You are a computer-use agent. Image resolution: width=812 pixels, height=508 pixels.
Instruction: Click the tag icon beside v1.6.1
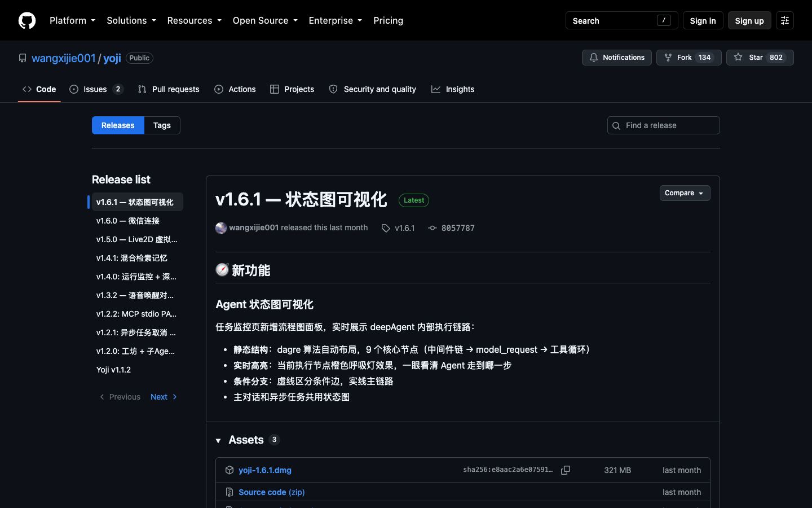pos(386,228)
